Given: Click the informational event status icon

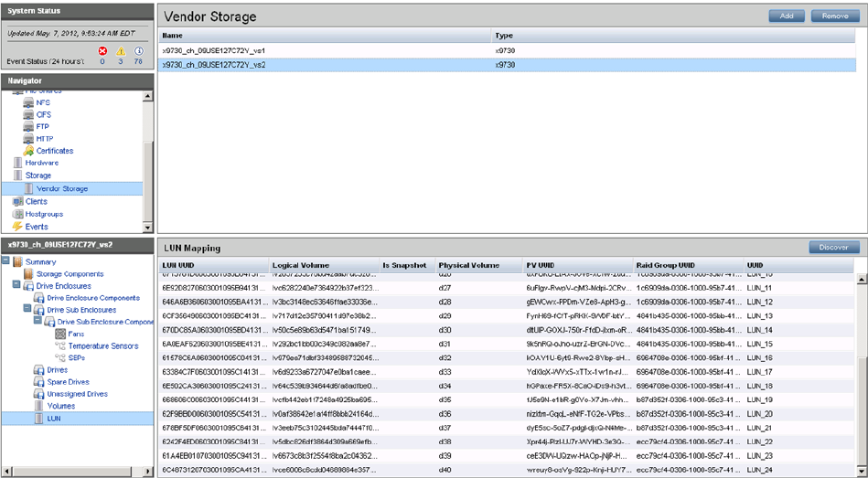Looking at the screenshot, I should (x=139, y=51).
